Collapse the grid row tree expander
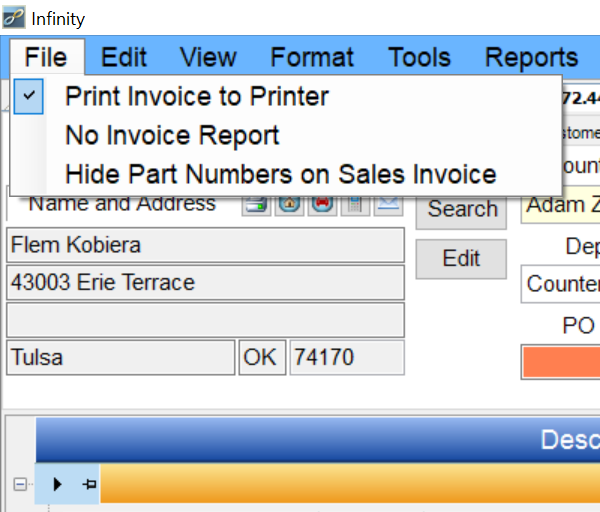Screen dimensions: 600x512 click(19, 485)
